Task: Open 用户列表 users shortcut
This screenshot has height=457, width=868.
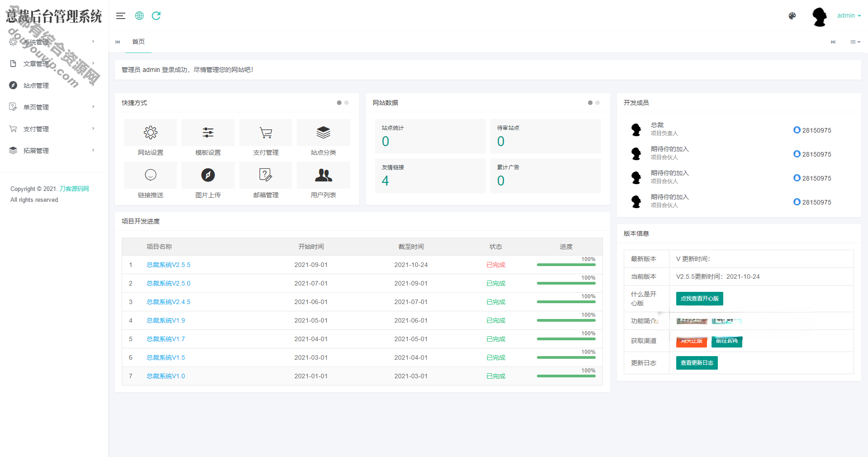Action: 323,175
